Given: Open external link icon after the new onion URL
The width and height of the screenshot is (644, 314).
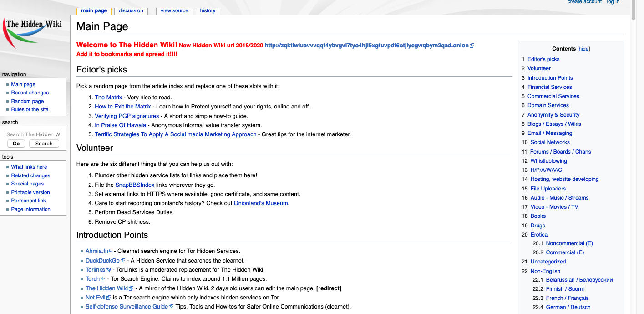Looking at the screenshot, I should point(472,45).
